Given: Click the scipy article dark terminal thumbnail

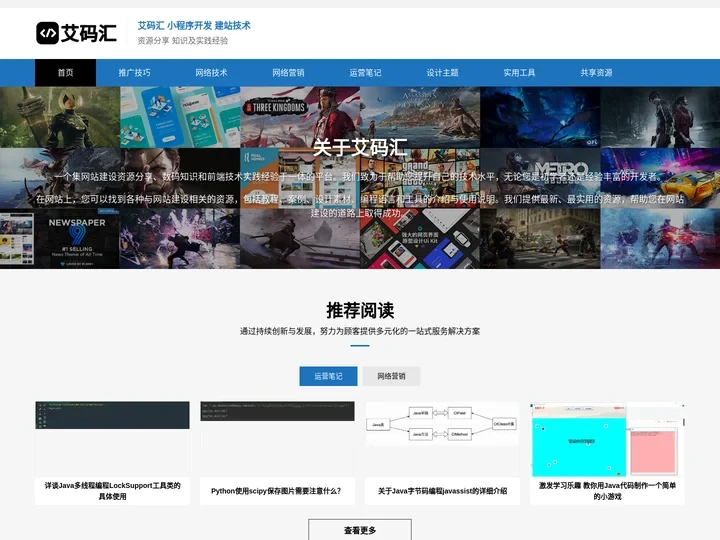Looking at the screenshot, I should (277, 411).
